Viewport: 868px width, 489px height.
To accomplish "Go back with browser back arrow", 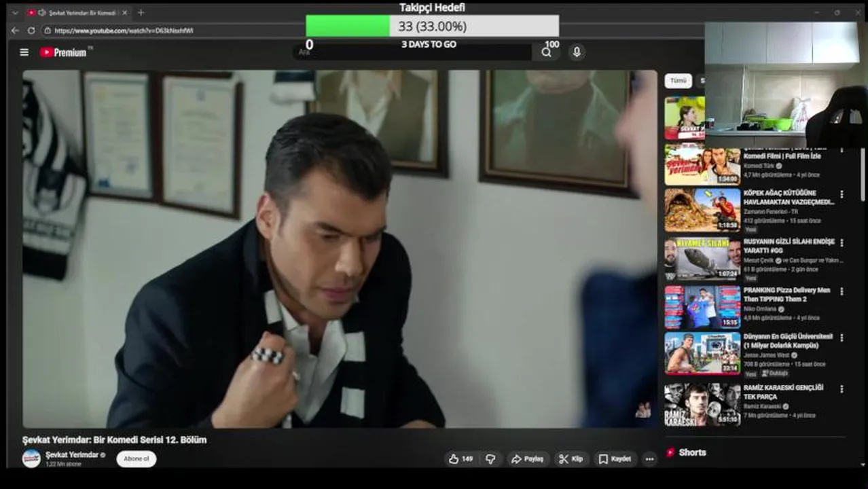I will tap(15, 31).
